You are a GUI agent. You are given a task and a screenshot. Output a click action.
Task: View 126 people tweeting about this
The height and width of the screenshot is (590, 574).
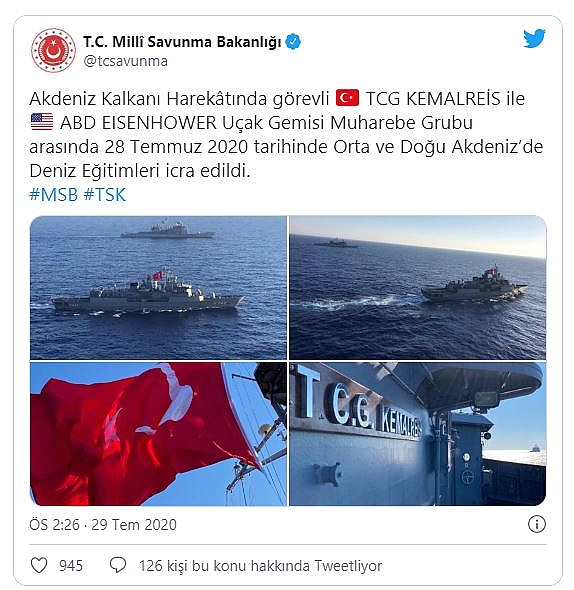pos(260,566)
